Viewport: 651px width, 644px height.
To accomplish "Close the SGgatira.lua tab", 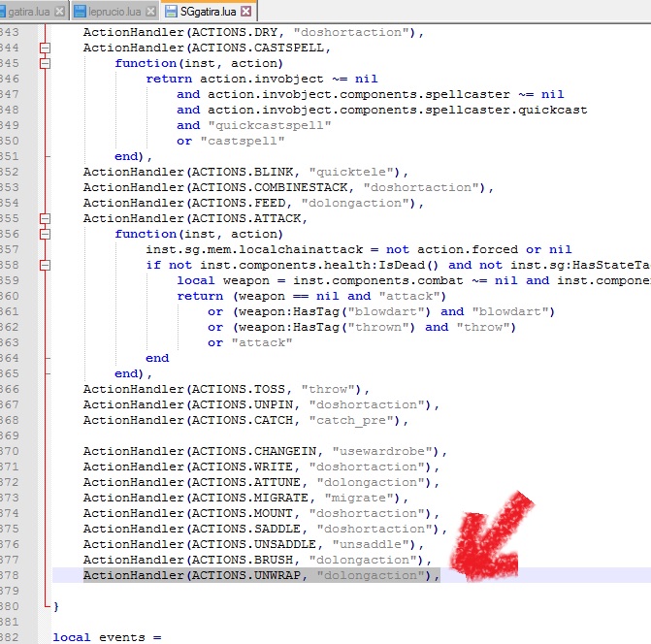I will point(245,12).
